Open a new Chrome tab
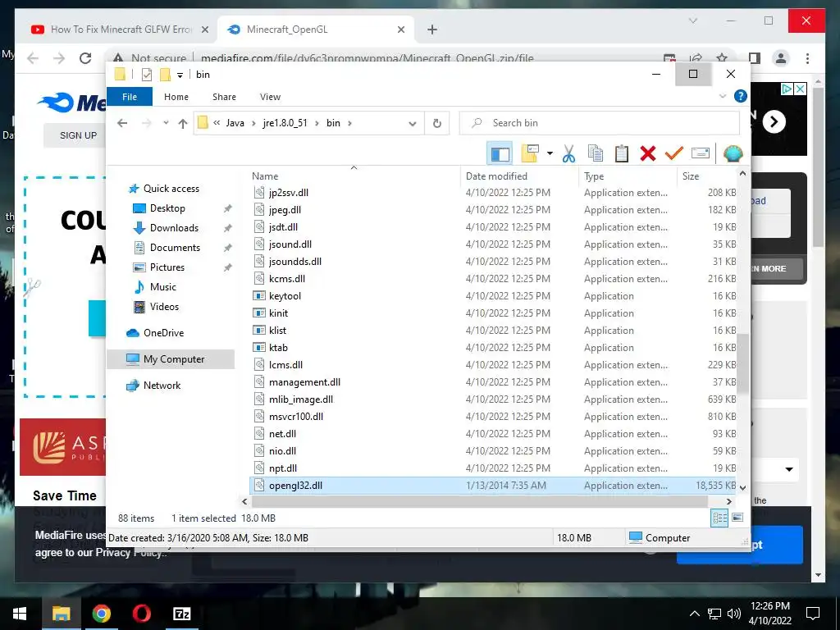 [x=432, y=30]
